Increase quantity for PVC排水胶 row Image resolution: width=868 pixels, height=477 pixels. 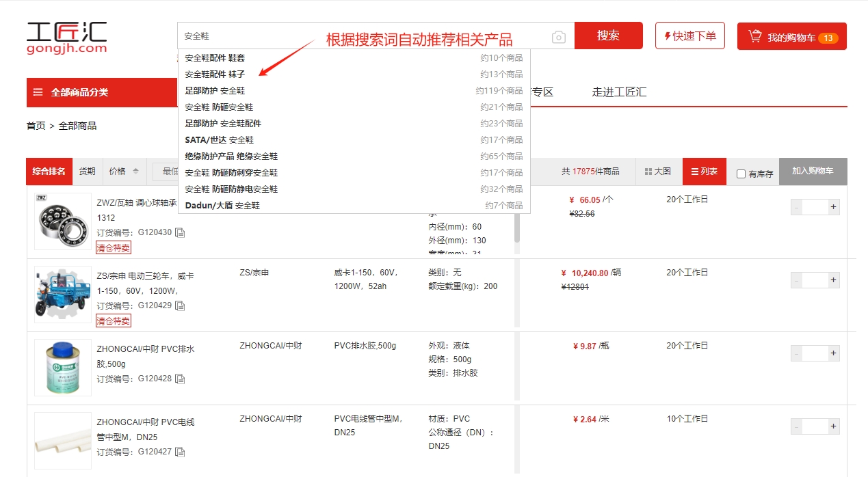coord(833,353)
